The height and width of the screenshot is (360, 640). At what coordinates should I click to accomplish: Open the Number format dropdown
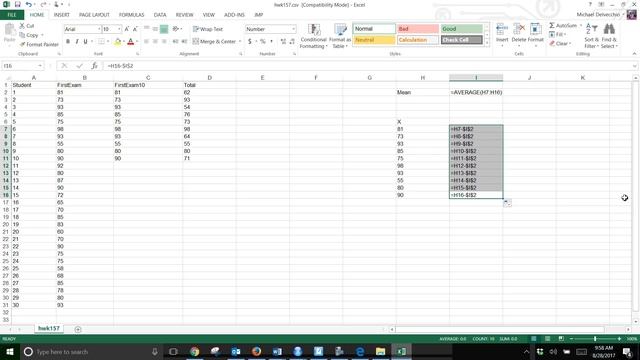click(x=293, y=29)
